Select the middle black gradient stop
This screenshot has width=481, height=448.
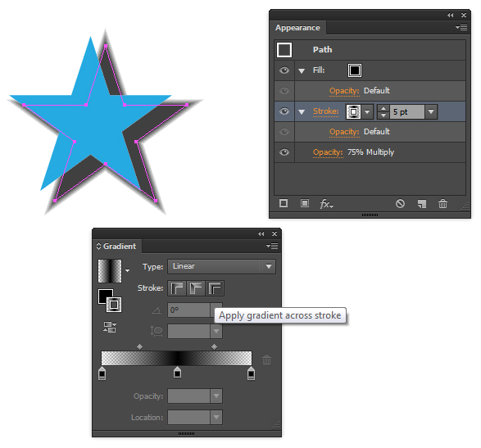pyautogui.click(x=177, y=373)
